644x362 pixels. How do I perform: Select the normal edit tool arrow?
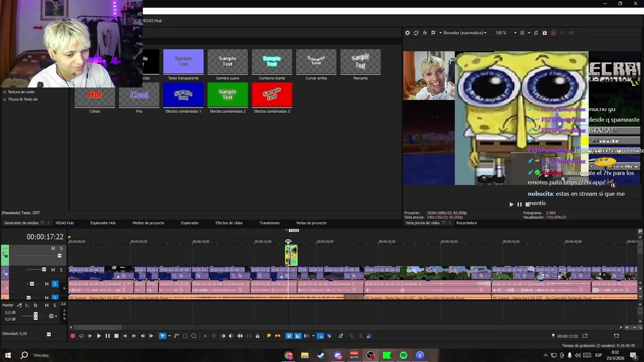[163, 336]
